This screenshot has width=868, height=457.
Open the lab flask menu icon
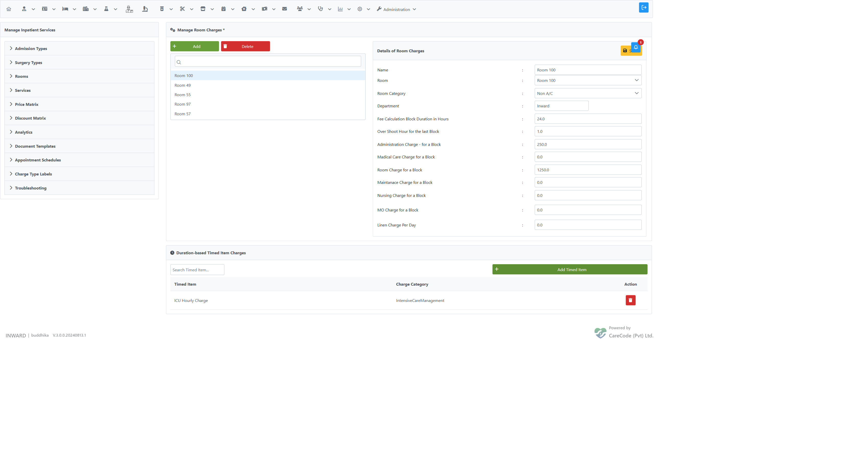[106, 9]
